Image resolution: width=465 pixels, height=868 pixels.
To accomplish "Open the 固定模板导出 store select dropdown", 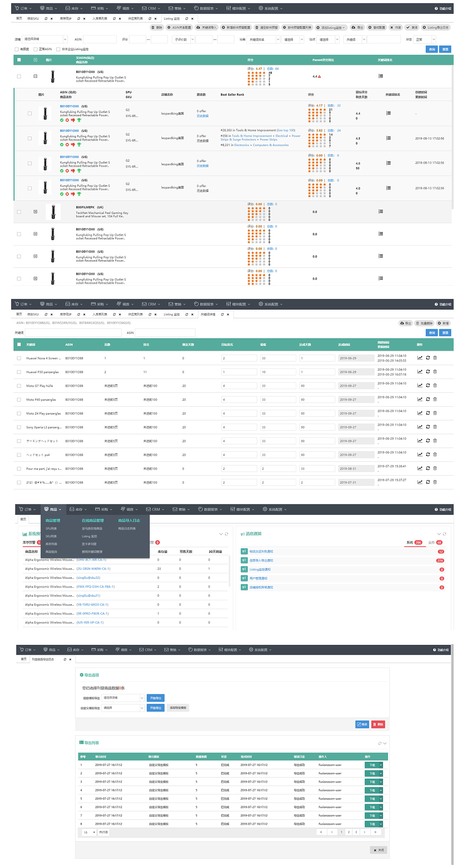I will pos(123,698).
